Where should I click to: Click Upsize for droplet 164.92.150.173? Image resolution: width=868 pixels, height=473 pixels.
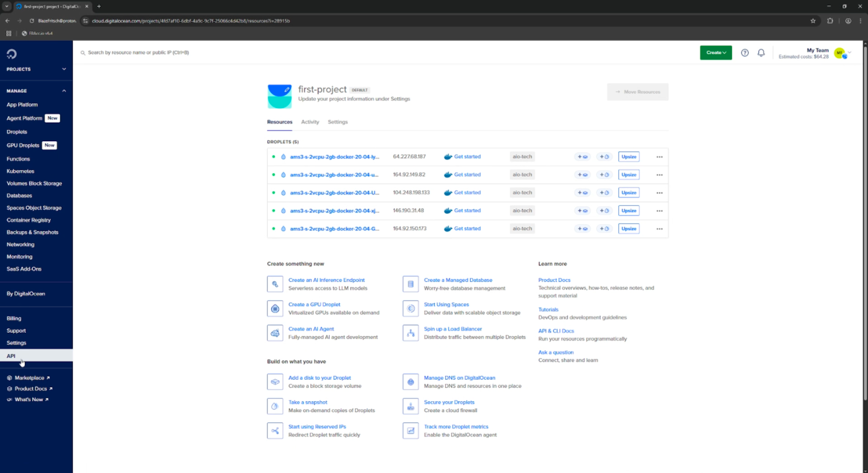click(x=629, y=229)
